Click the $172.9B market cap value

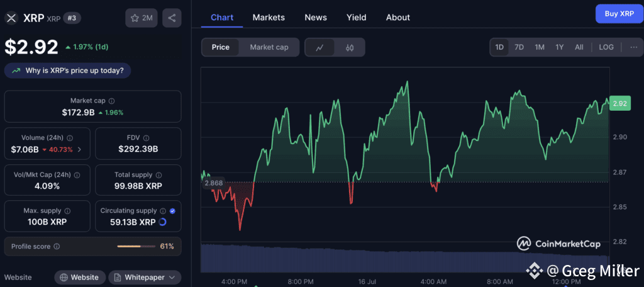(79, 112)
